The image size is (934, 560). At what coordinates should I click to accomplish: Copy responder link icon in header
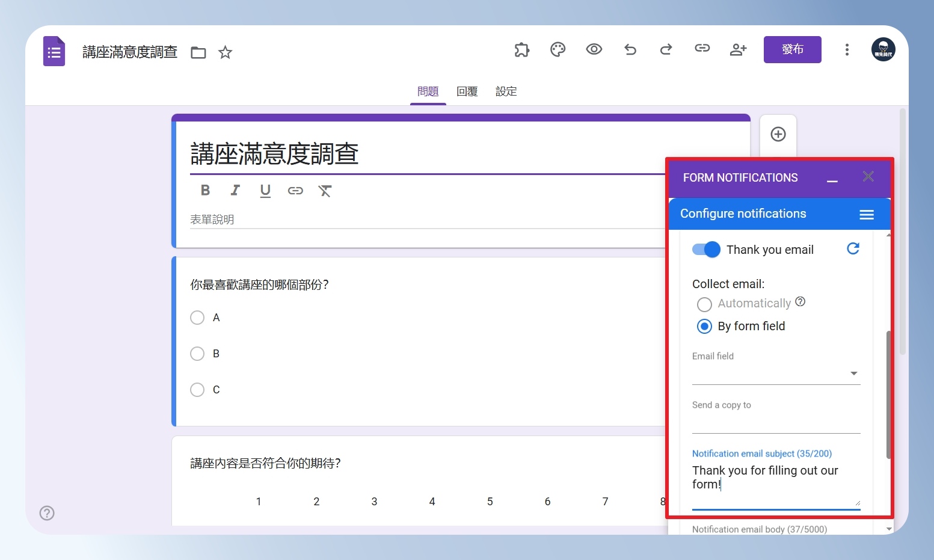(702, 49)
